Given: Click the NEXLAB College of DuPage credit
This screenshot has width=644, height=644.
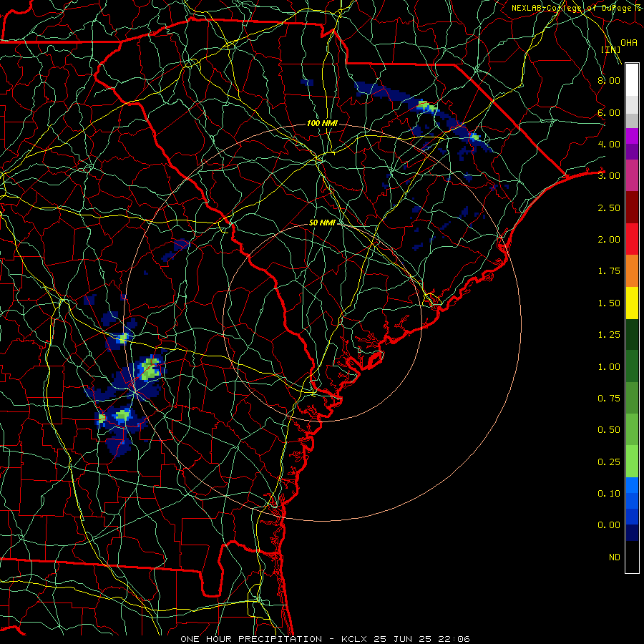Looking at the screenshot, I should pos(577,8).
